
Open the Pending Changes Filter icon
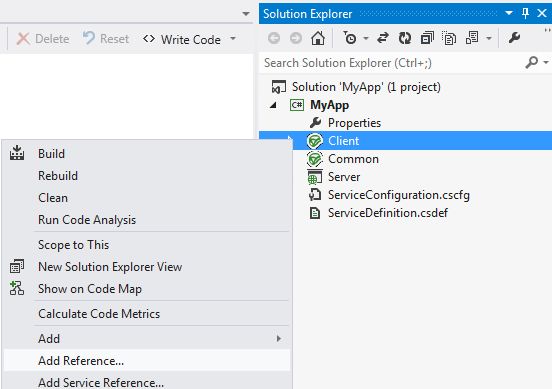pyautogui.click(x=350, y=38)
